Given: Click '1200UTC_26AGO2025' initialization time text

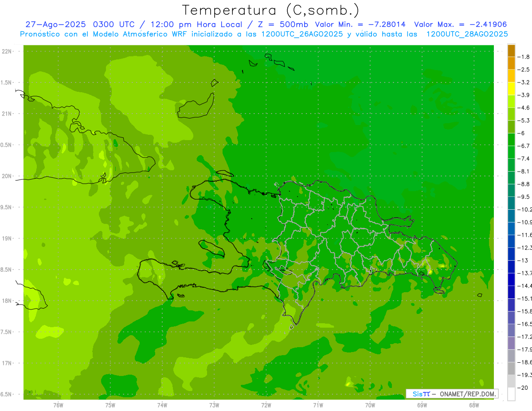Looking at the screenshot, I should (302, 34).
